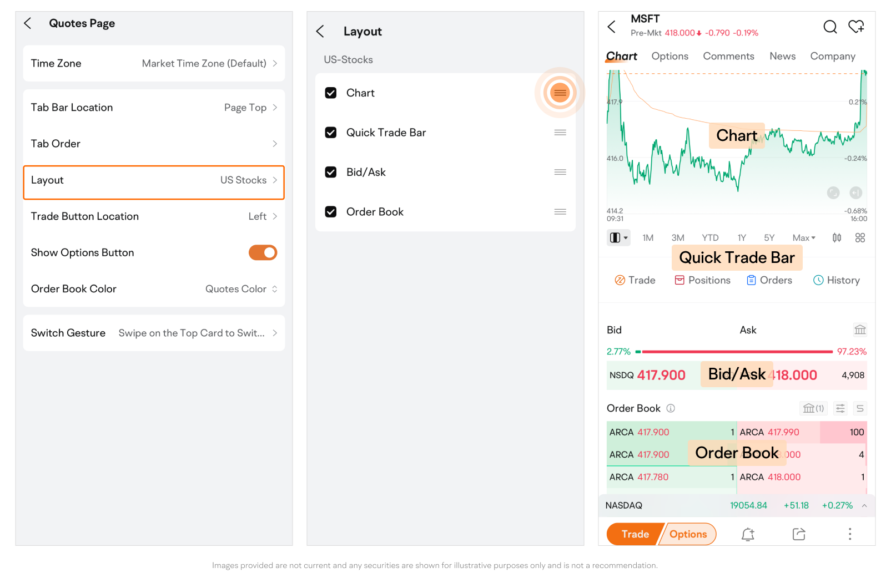Open the three-dot more menu
The image size is (891, 588).
tap(849, 534)
